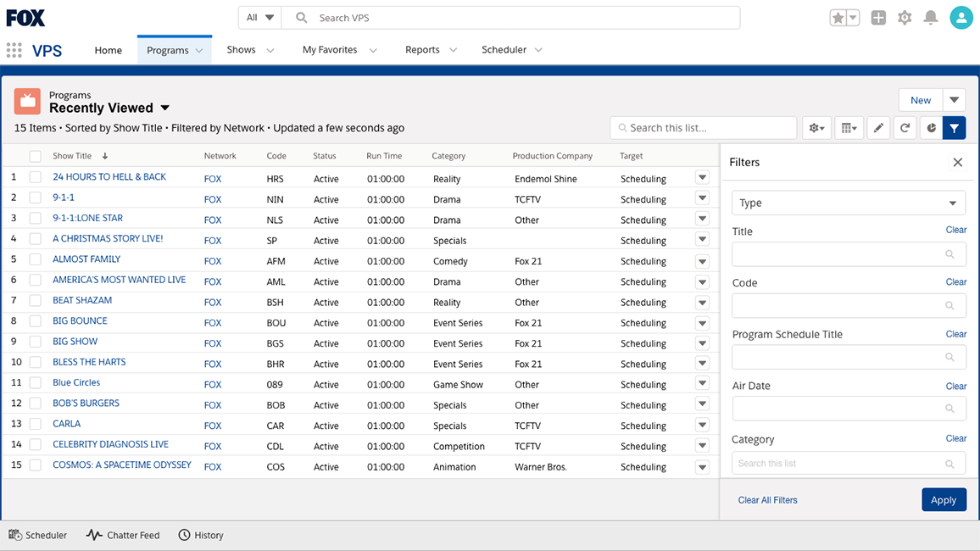Image resolution: width=980 pixels, height=551 pixels.
Task: Edit the list inline using the pencil icon
Action: click(x=878, y=127)
